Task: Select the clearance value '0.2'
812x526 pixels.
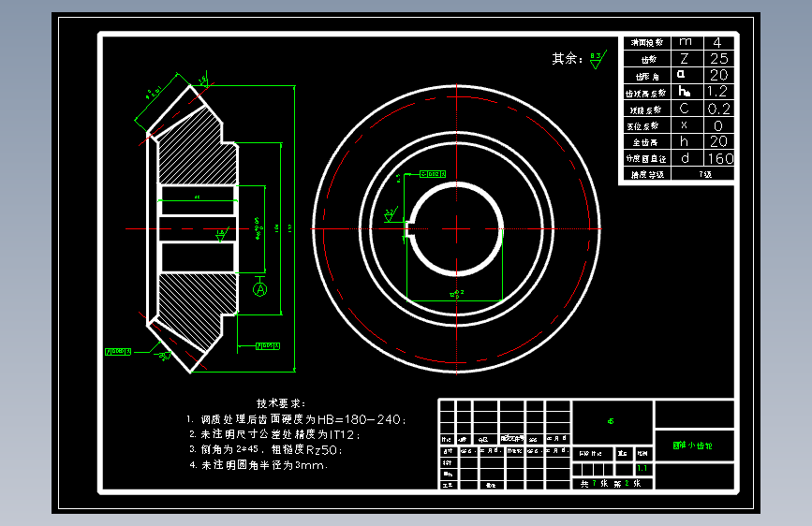Action: [718, 109]
